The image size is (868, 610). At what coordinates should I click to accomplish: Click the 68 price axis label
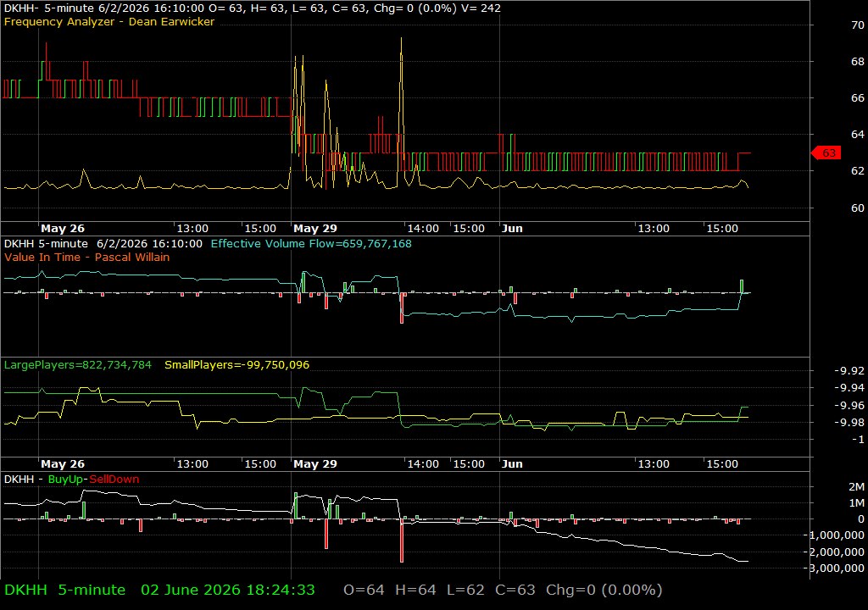click(858, 62)
